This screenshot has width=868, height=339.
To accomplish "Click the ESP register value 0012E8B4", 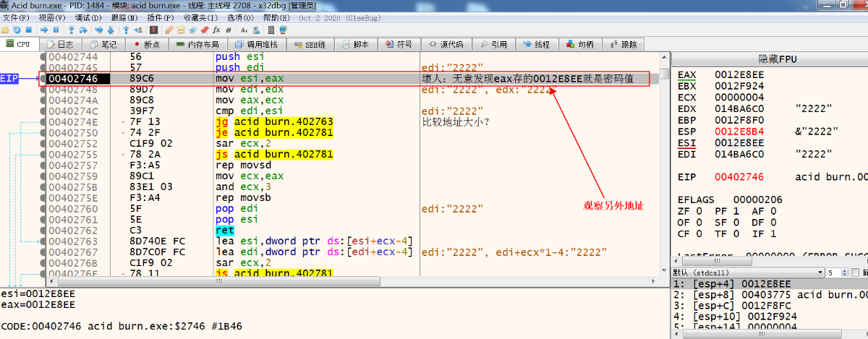I will 739,132.
